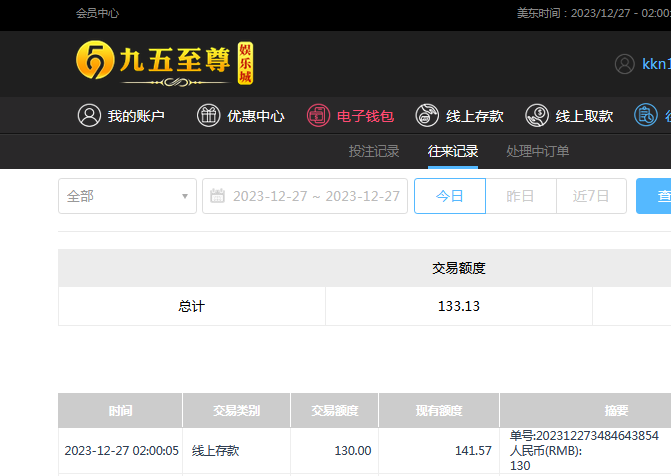The height and width of the screenshot is (476, 671).
Task: Click the user avatar icon
Action: pos(625,64)
